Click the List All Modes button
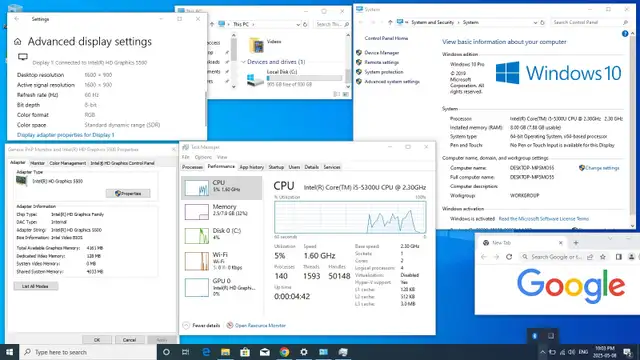The height and width of the screenshot is (360, 640). (36, 286)
